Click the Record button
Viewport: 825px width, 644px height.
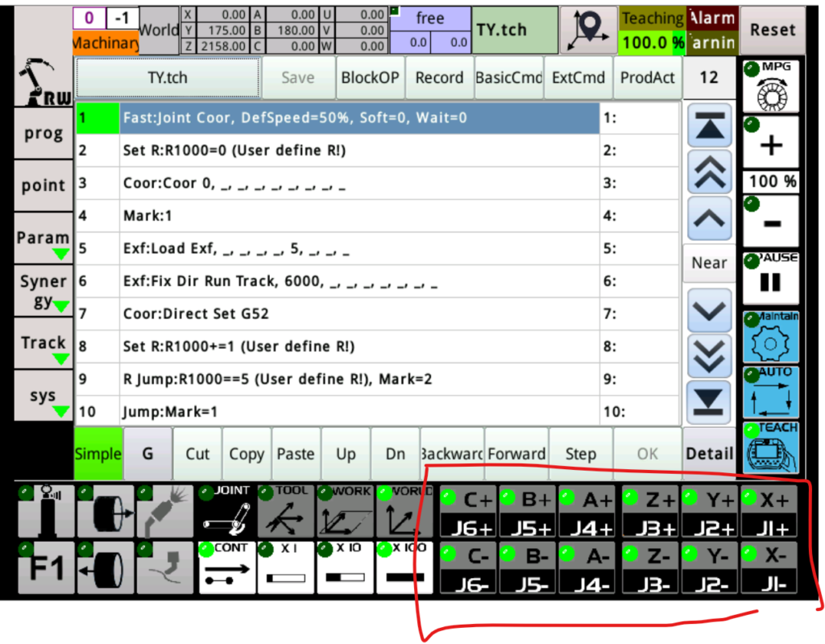pos(439,78)
